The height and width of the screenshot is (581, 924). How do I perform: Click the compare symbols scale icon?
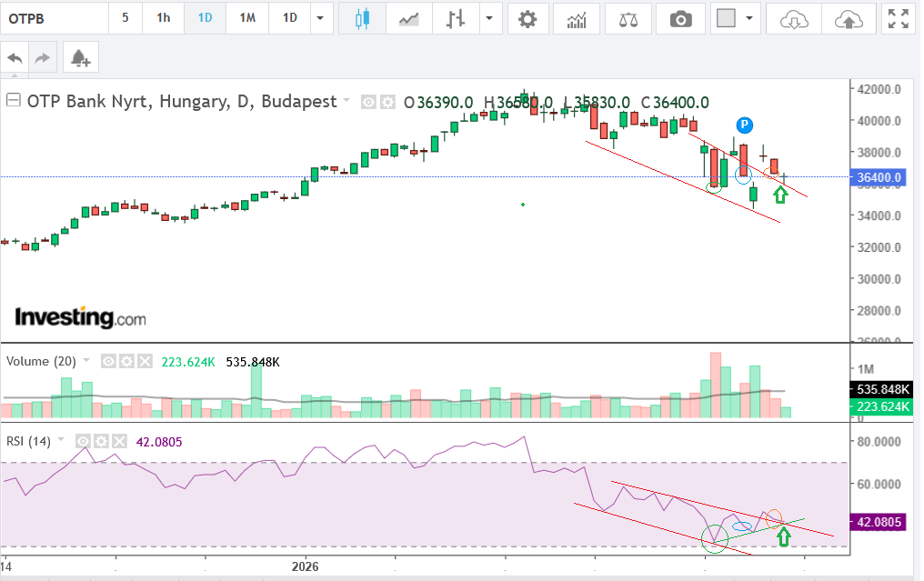pyautogui.click(x=628, y=18)
